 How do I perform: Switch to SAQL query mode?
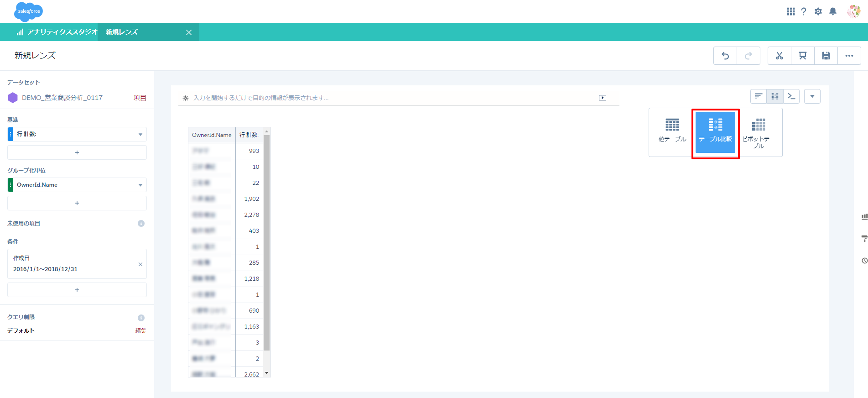(791, 96)
